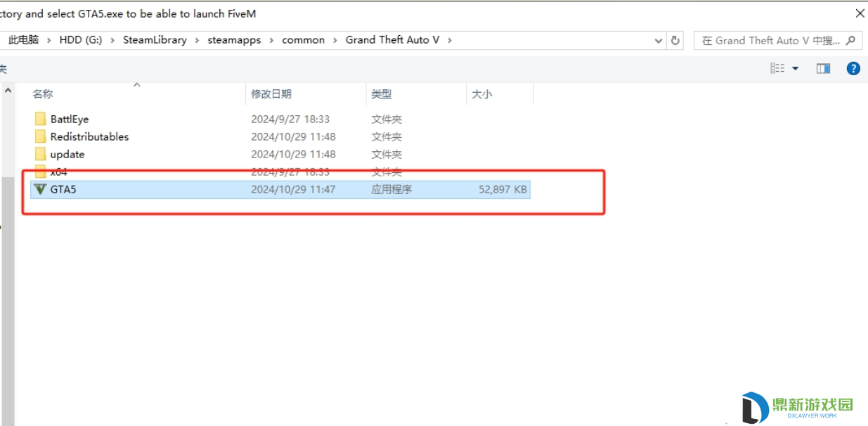
Task: Expand the chevron after 此电脑
Action: coord(49,40)
